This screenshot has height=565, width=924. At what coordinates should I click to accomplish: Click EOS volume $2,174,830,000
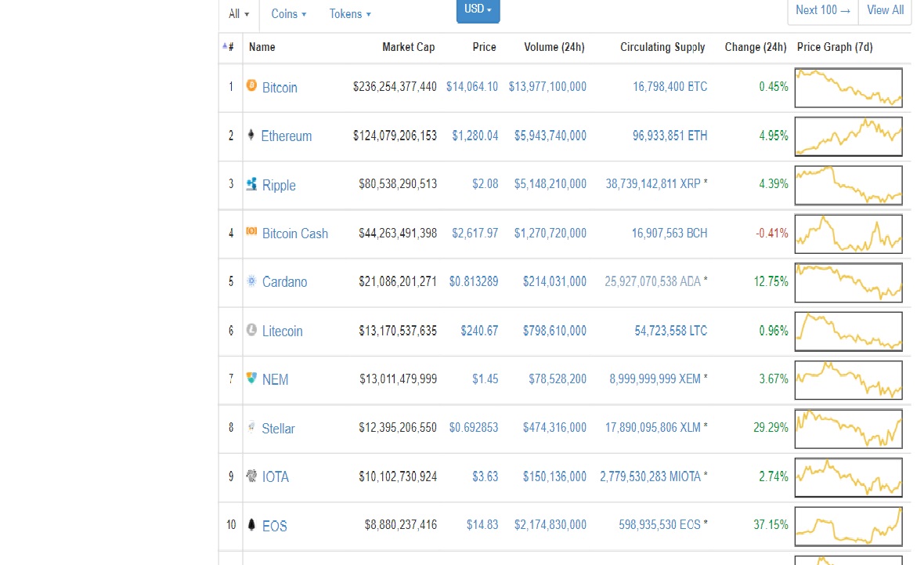pos(550,525)
